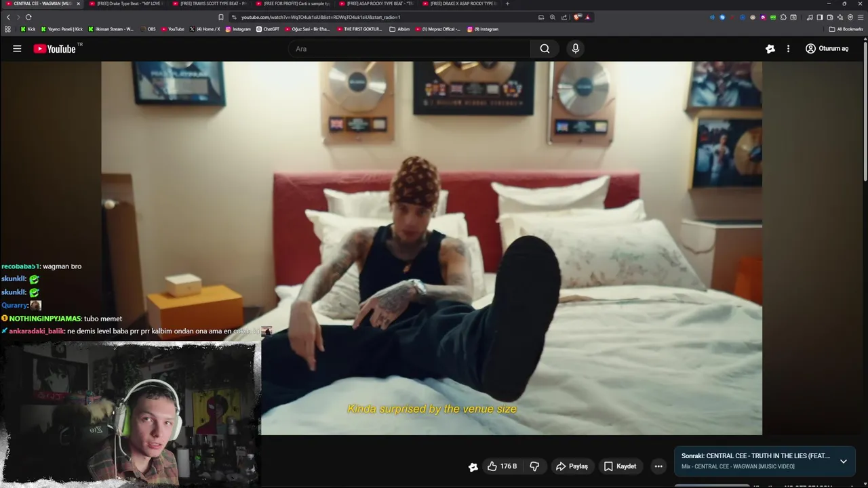Open the Oğuz Sasi - Bir Efsa bookmark

click(x=307, y=29)
